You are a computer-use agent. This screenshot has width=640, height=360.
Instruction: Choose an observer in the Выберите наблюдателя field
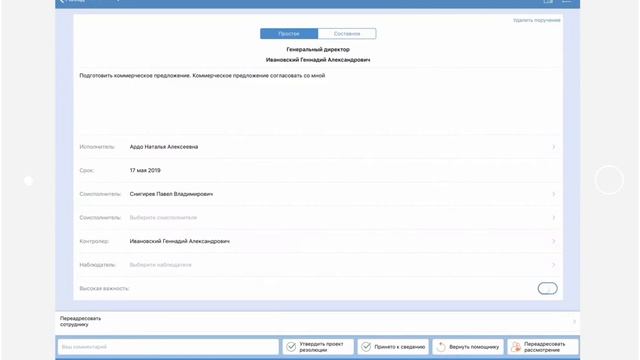click(x=160, y=265)
